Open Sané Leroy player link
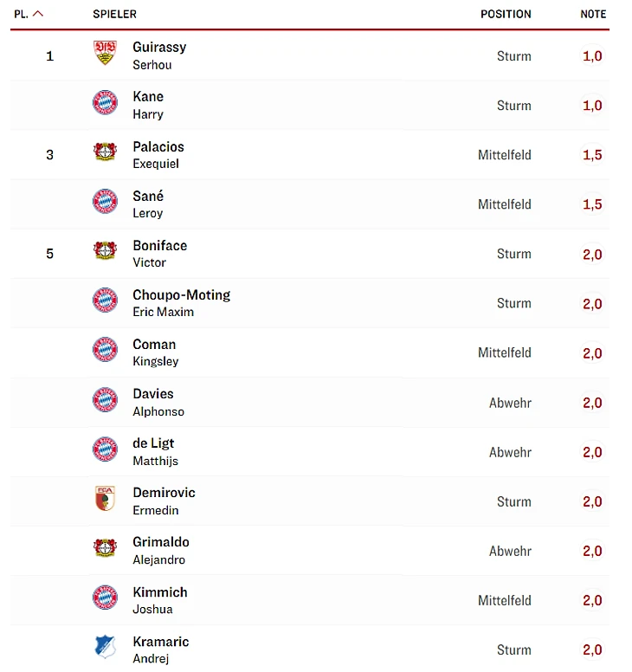This screenshot has height=672, width=632. click(148, 204)
